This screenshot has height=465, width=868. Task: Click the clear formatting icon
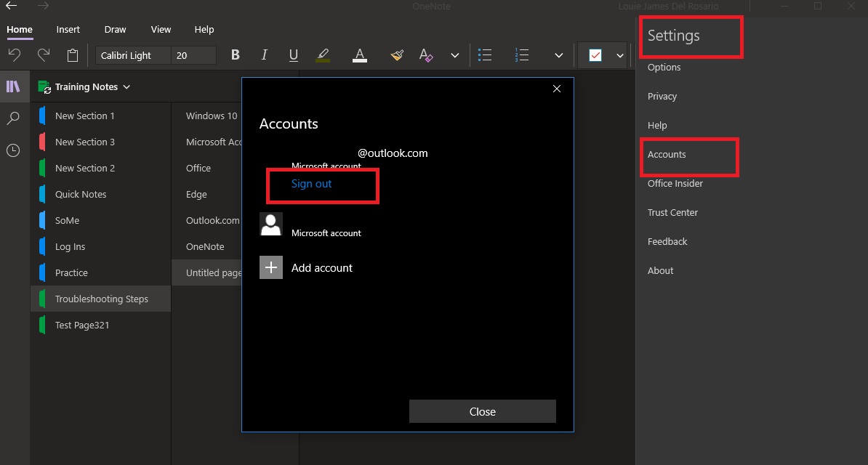426,54
